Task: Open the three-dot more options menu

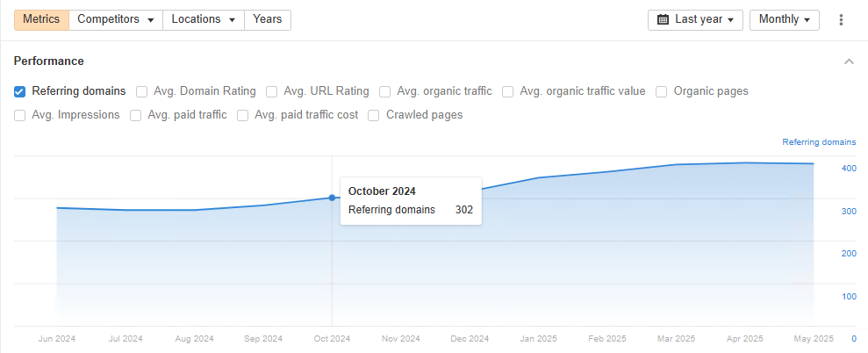Action: [841, 20]
